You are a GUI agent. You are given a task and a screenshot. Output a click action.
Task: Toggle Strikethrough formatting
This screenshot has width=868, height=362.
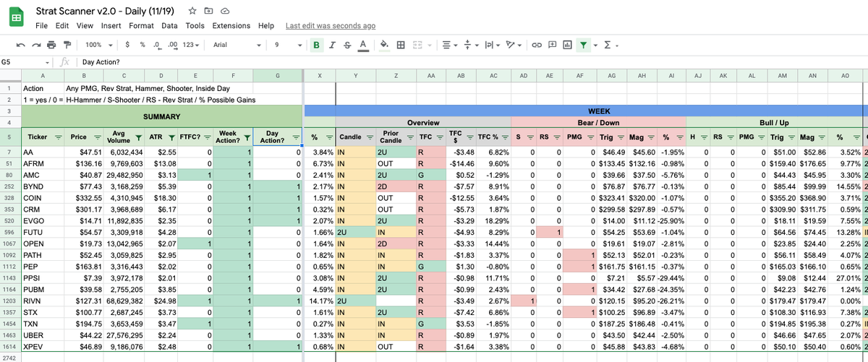pos(347,45)
